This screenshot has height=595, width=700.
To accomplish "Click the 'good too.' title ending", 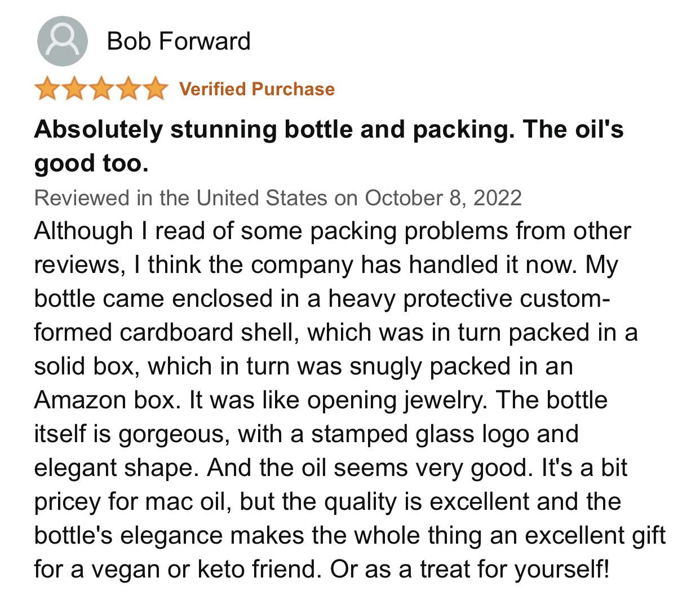I will (x=91, y=163).
